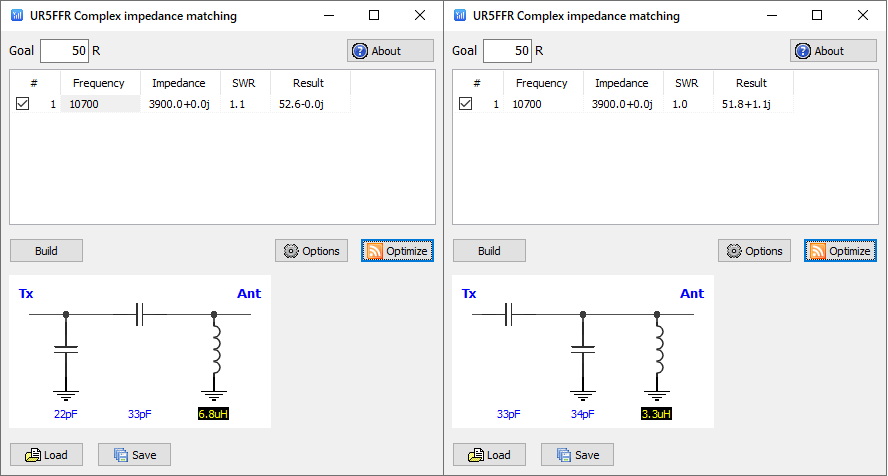Viewport: 888px width, 476px height.
Task: Click the Goal input field in the left window
Action: click(x=64, y=51)
